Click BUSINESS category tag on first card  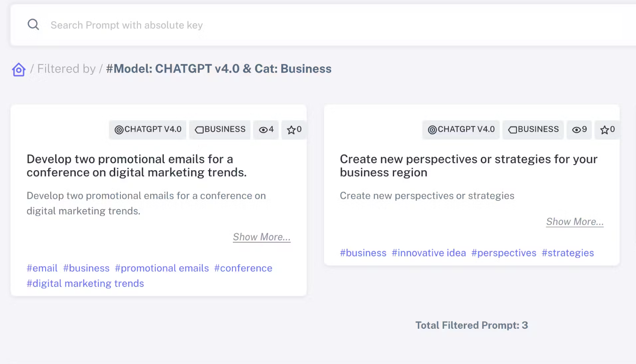pos(220,130)
